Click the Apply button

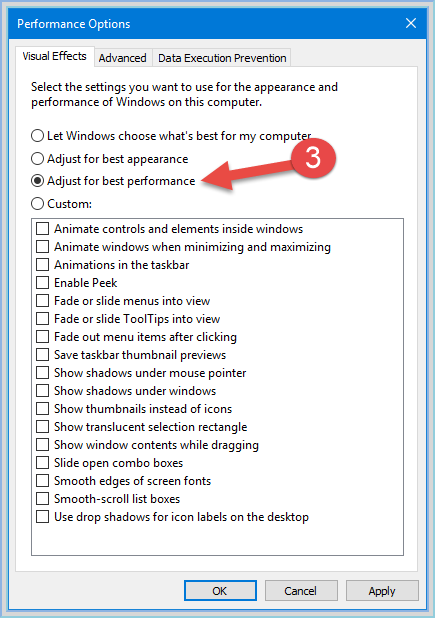[x=382, y=590]
